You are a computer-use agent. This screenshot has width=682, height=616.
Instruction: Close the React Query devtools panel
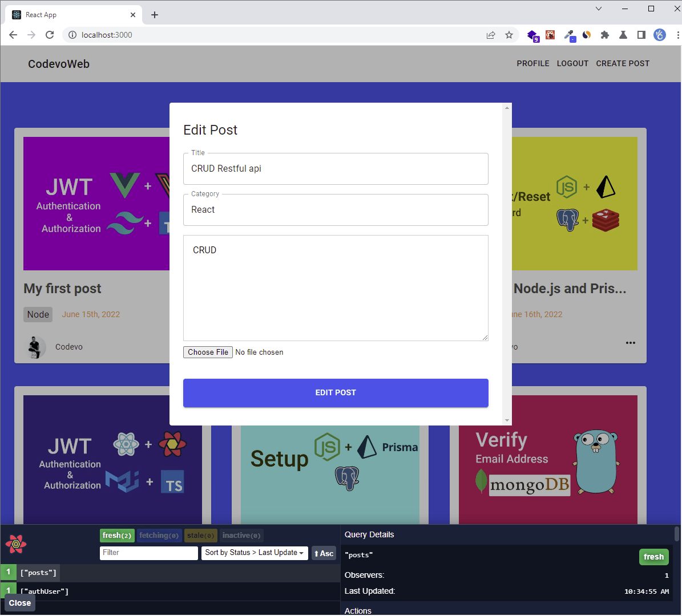tap(19, 603)
